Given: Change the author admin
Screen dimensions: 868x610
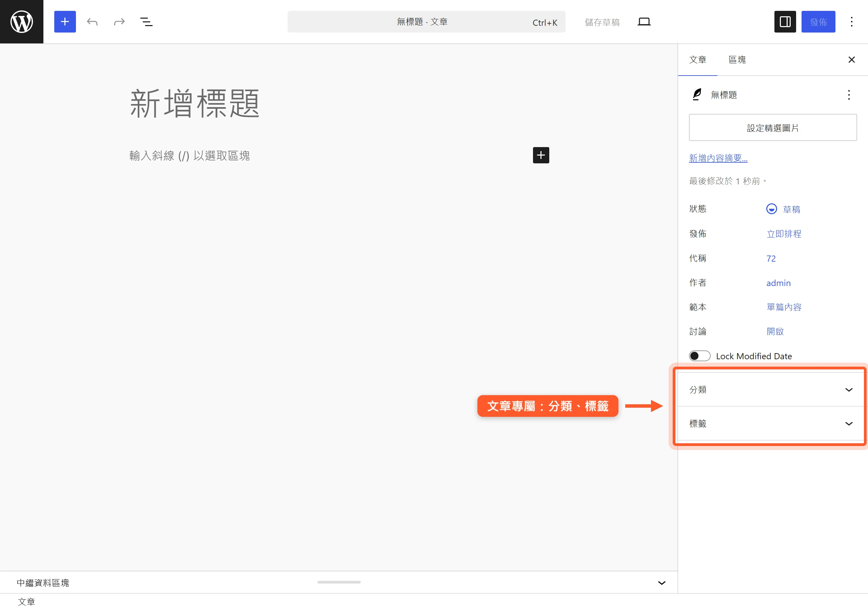Looking at the screenshot, I should [778, 283].
